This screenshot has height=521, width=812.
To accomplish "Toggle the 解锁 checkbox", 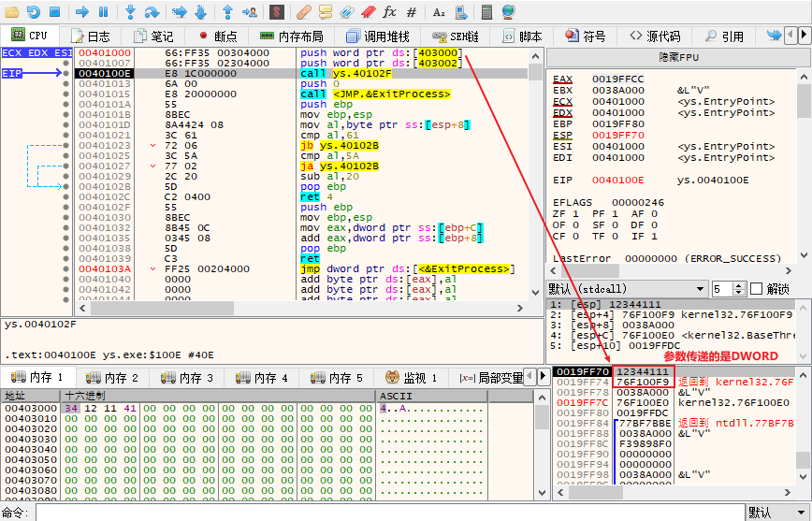I will click(x=756, y=288).
